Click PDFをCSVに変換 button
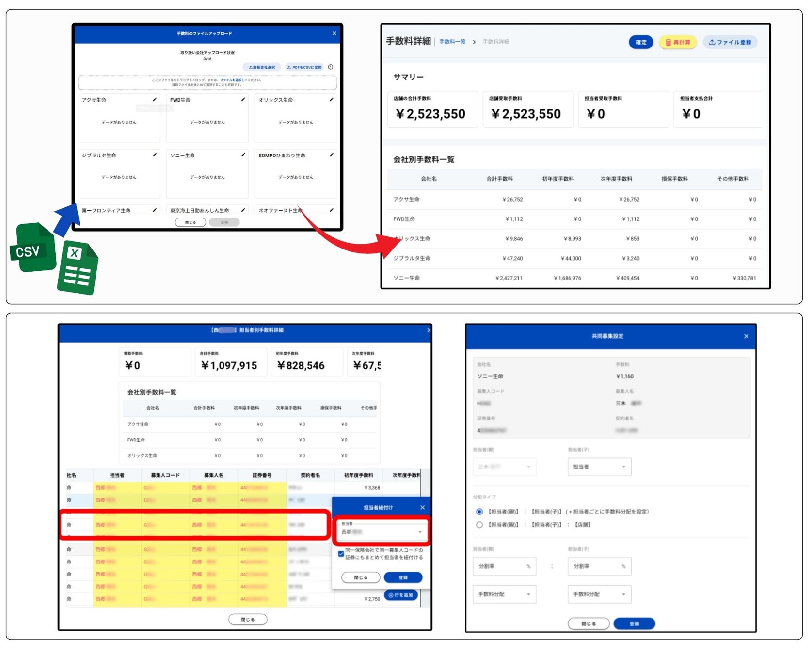 [x=304, y=67]
